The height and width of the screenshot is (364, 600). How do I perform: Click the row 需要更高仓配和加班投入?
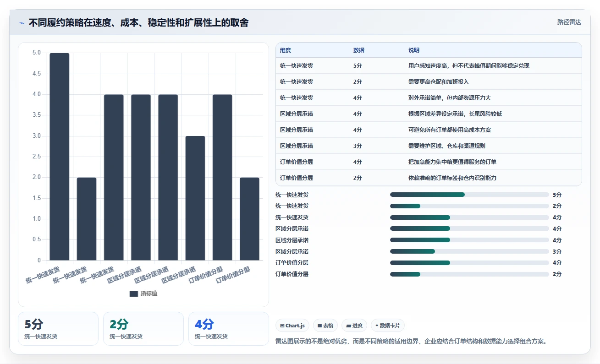429,82
